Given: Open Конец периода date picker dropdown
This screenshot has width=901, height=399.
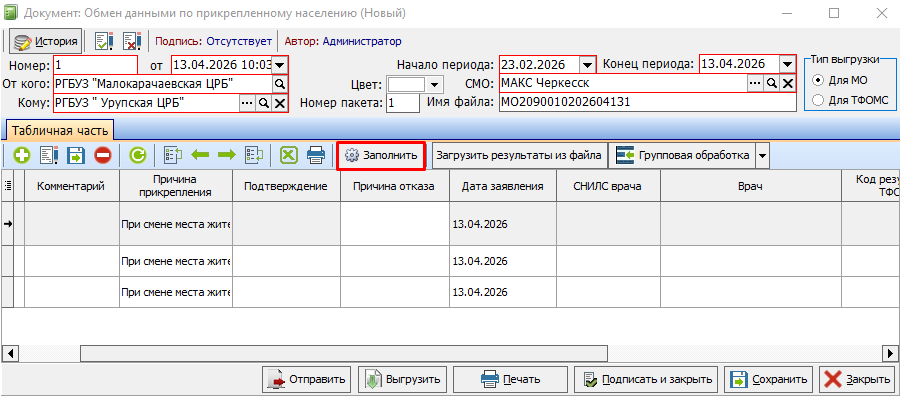Looking at the screenshot, I should click(x=787, y=64).
